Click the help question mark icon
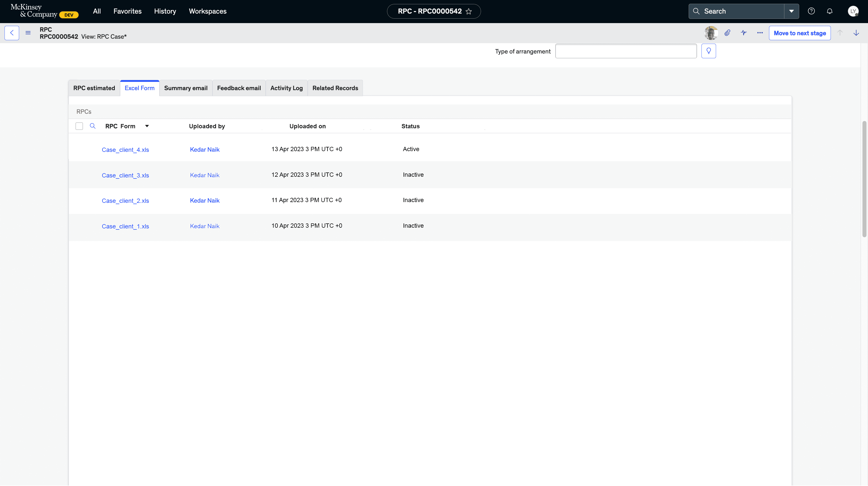868x486 pixels. [811, 12]
